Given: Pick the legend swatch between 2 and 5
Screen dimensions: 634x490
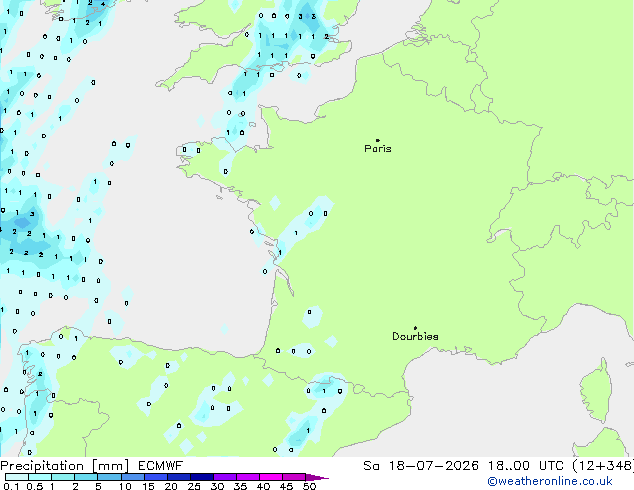Looking at the screenshot, I should click(86, 477).
